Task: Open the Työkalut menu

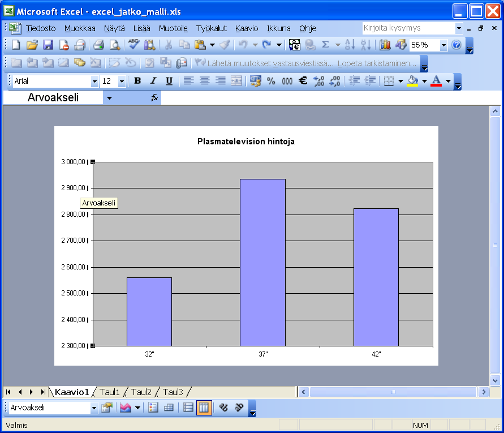Action: pos(211,28)
